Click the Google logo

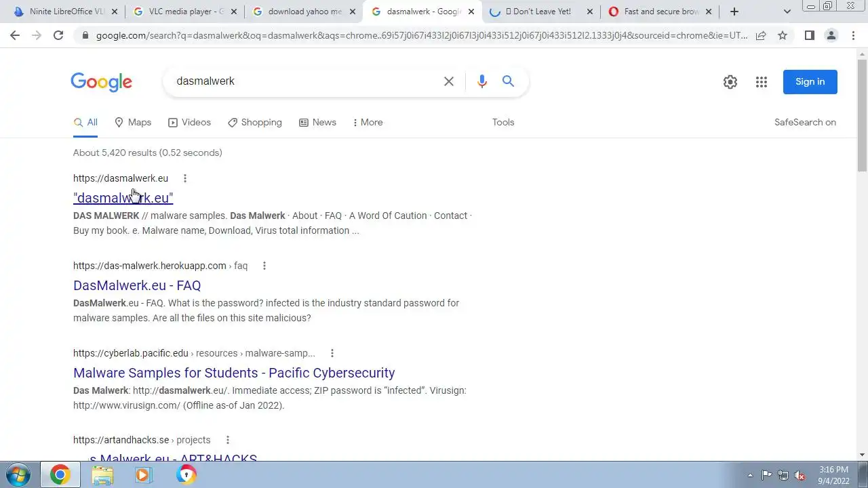pyautogui.click(x=102, y=82)
